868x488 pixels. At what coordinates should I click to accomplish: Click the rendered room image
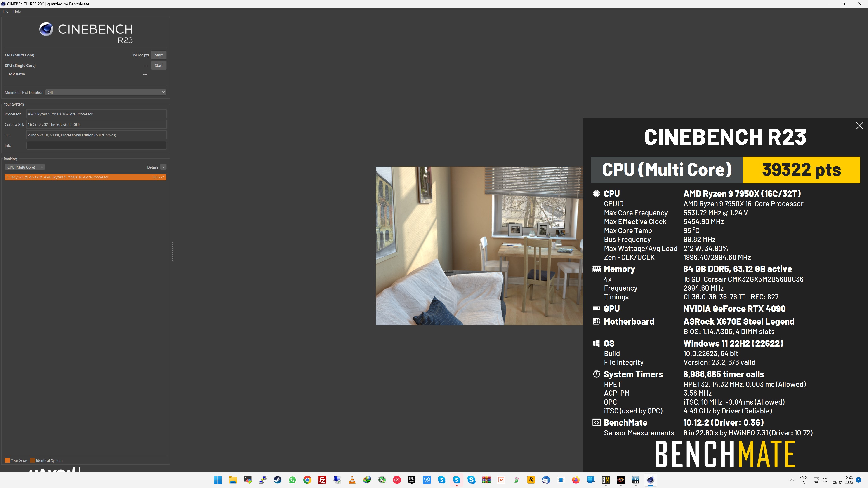(479, 246)
